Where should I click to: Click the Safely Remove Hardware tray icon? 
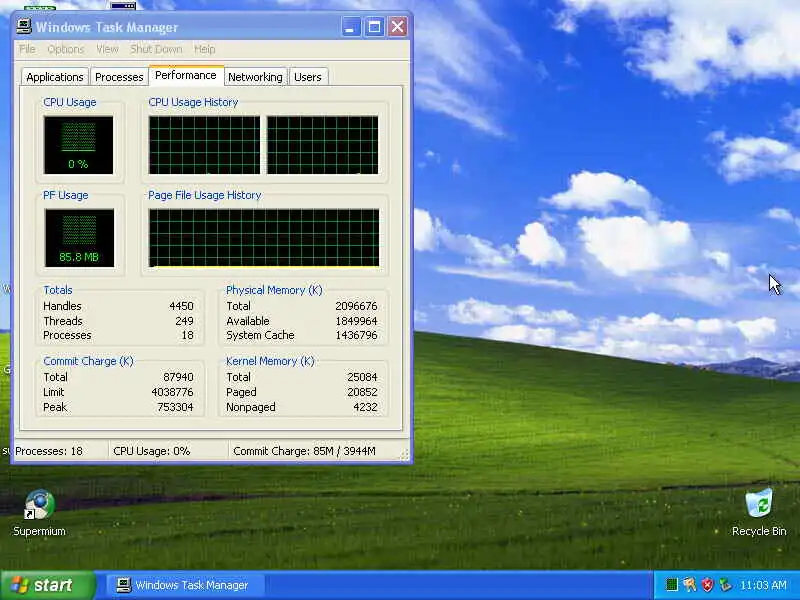click(x=725, y=585)
